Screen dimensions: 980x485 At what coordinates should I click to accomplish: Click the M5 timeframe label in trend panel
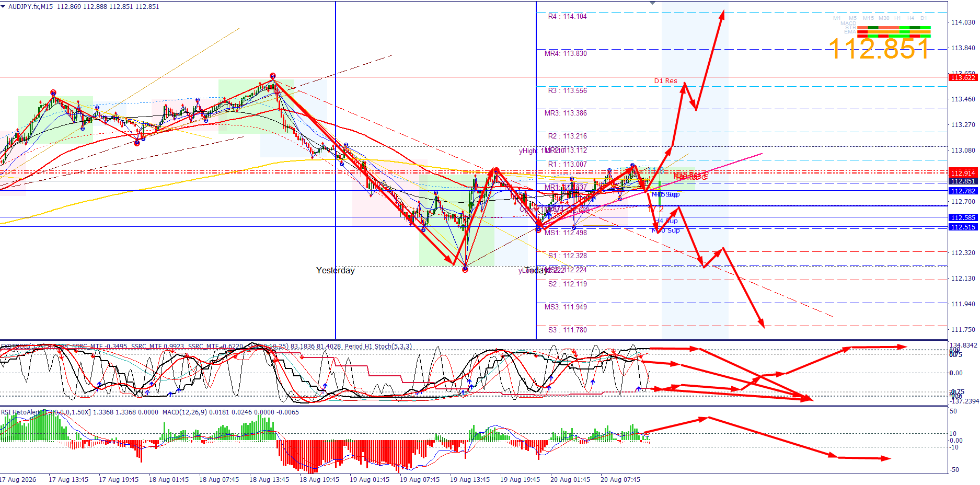[852, 18]
